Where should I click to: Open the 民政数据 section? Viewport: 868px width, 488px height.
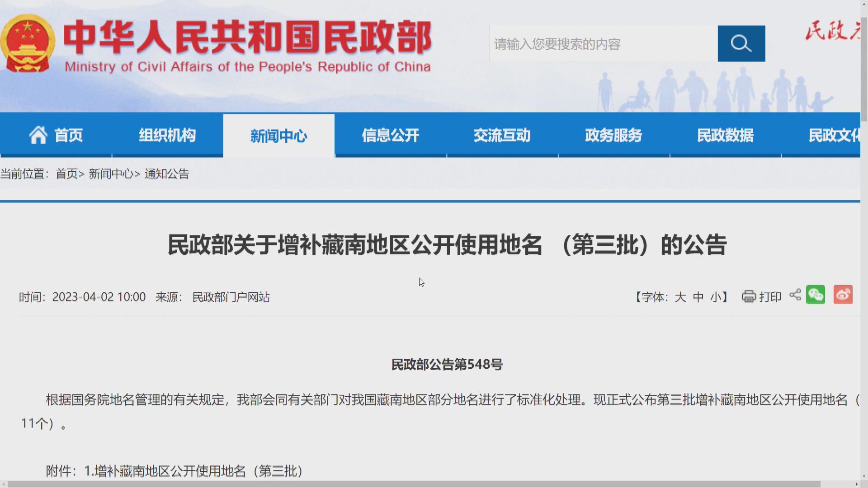(725, 135)
